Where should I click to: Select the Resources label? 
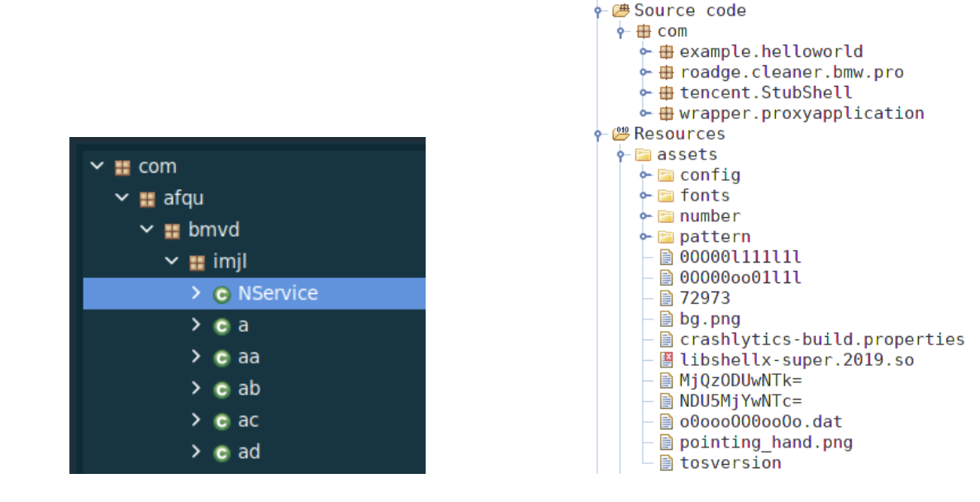pos(679,134)
